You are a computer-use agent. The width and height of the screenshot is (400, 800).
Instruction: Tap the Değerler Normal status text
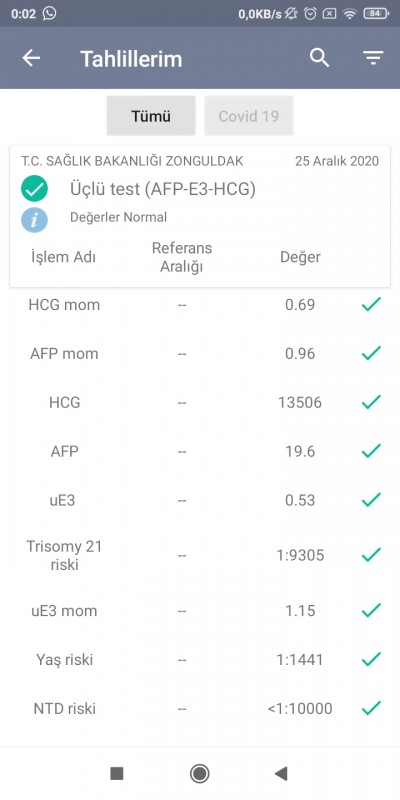118,217
